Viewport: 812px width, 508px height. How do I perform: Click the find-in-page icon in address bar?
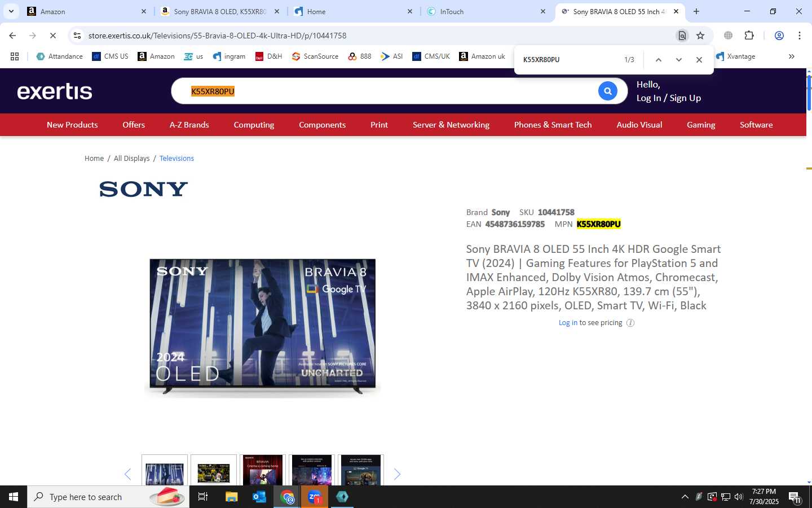[682, 36]
